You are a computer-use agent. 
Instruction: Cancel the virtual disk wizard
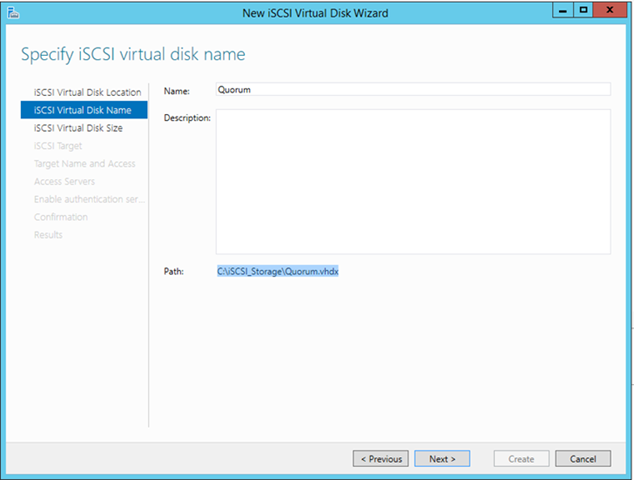[x=582, y=459]
